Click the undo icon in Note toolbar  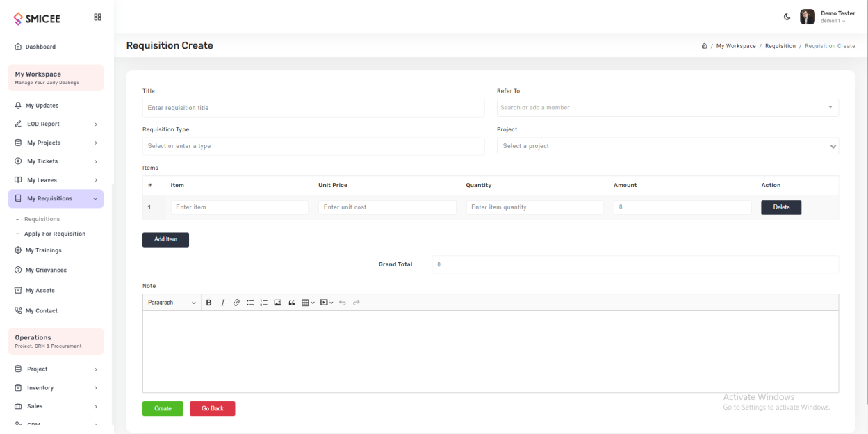tap(343, 303)
